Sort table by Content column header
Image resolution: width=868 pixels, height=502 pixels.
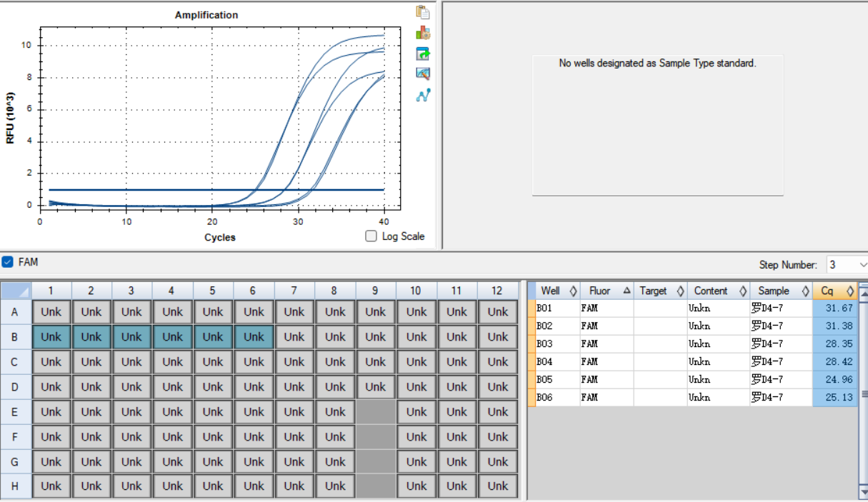pyautogui.click(x=718, y=291)
